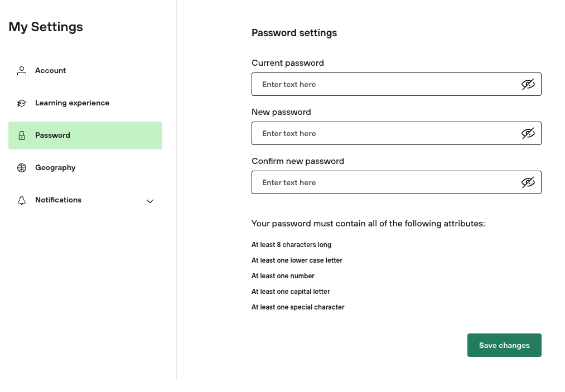Click the Geography globe icon
The image size is (565, 392).
coord(22,168)
